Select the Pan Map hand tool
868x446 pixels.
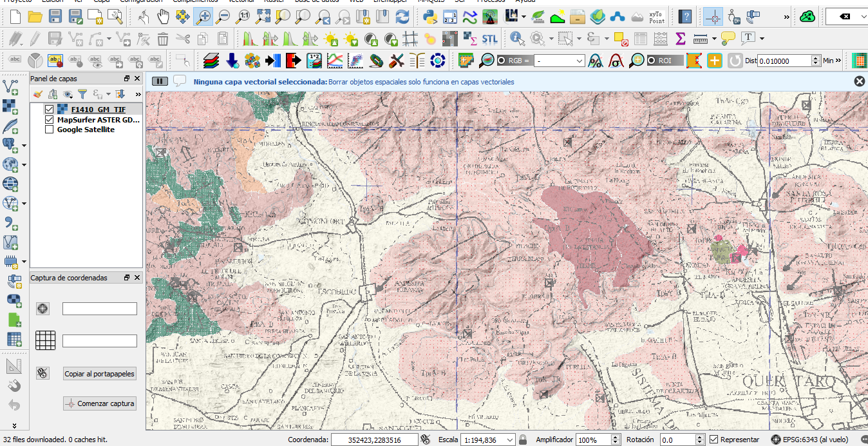point(164,17)
